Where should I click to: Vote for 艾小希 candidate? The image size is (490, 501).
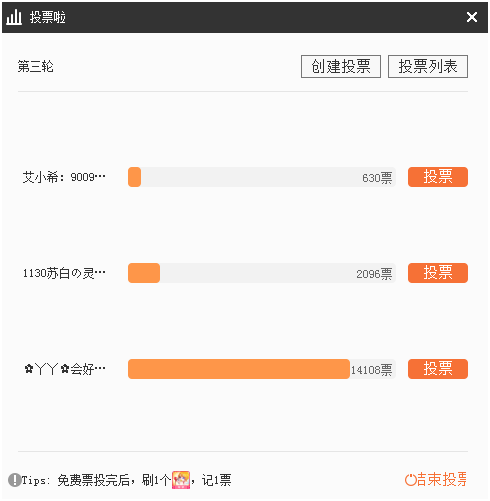[x=438, y=177]
